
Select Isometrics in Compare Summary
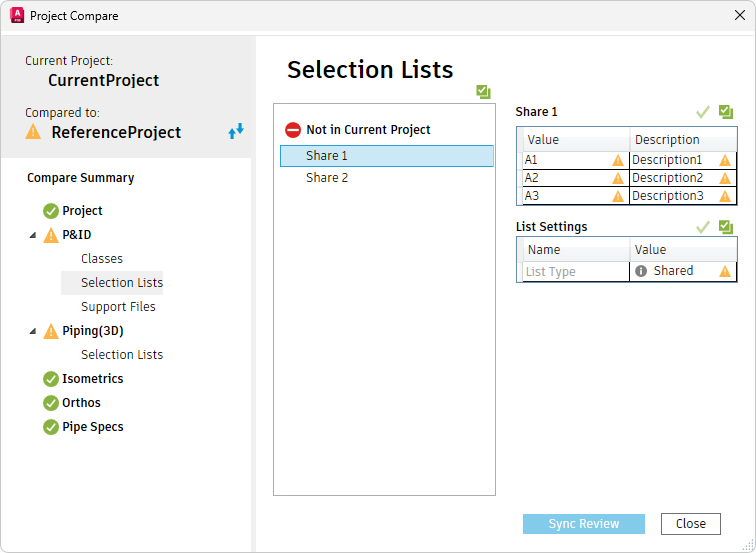point(92,379)
